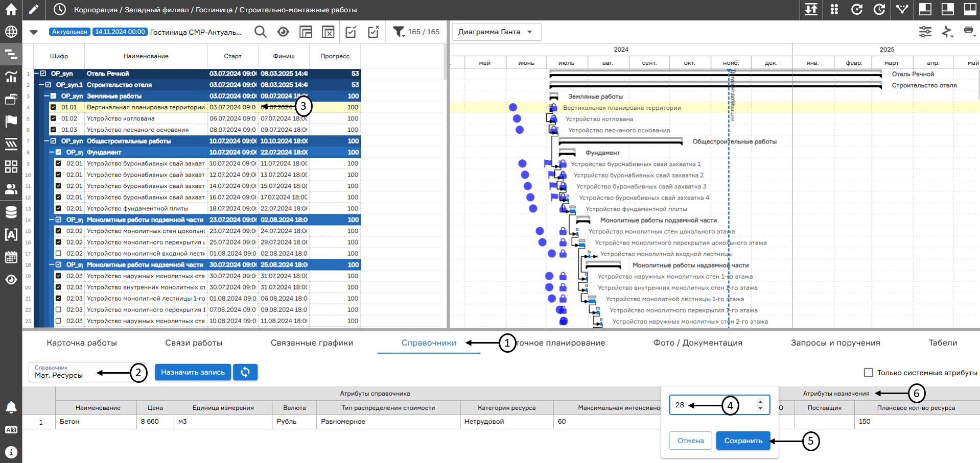Click the sliders settings icon in Gantt toolbar
The width and height of the screenshot is (980, 463).
click(x=925, y=32)
